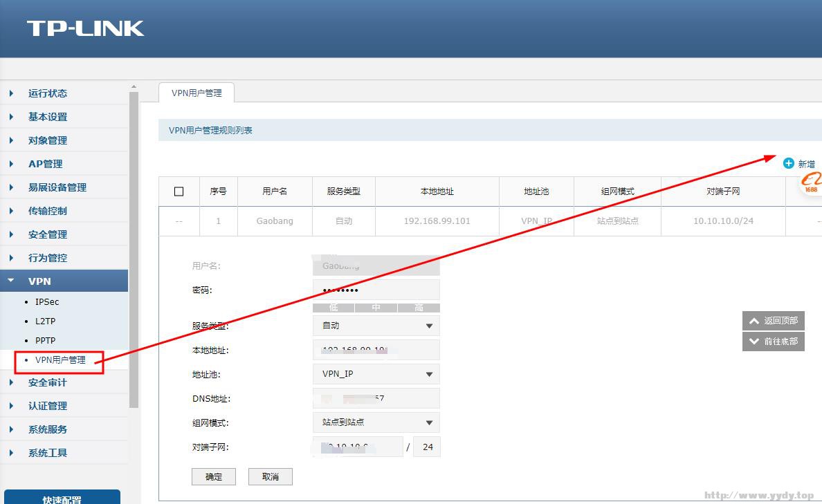
Task: Click the 对端子网 column header
Action: point(723,192)
